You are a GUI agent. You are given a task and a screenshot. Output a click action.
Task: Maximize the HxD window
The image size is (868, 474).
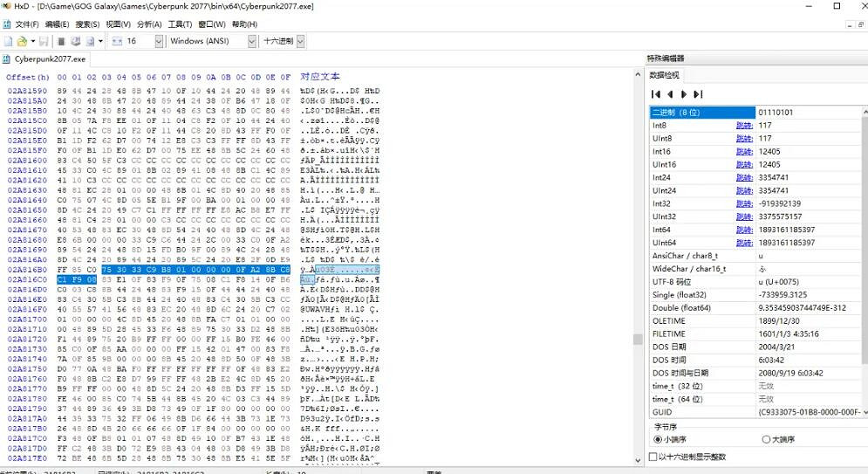pyautogui.click(x=837, y=6)
